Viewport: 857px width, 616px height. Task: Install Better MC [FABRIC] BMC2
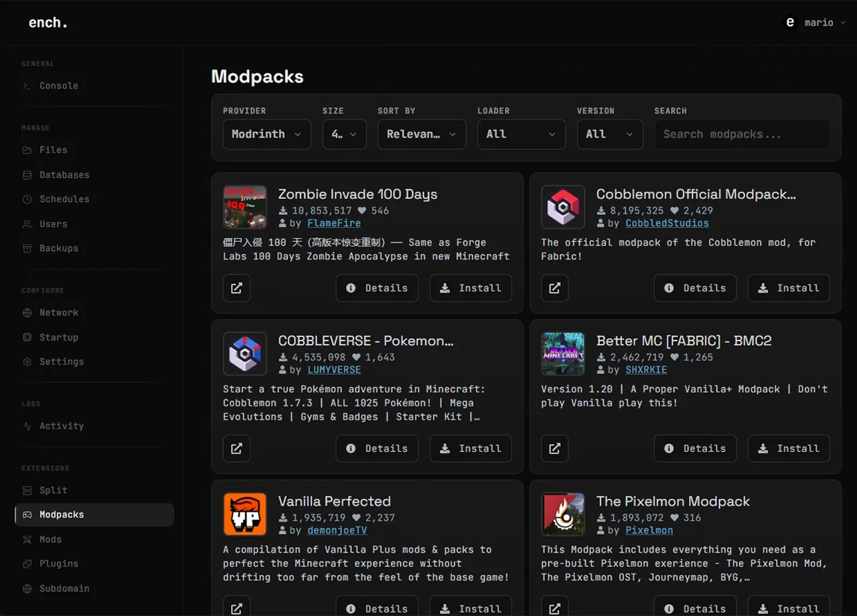click(789, 449)
